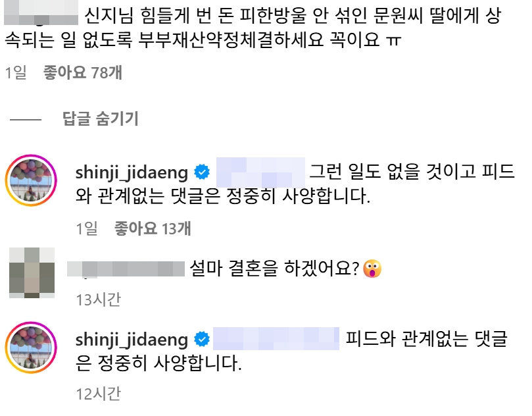Open shinji_jidaeng avatar on the 12시간 reply
532x416 pixels.
[30, 345]
